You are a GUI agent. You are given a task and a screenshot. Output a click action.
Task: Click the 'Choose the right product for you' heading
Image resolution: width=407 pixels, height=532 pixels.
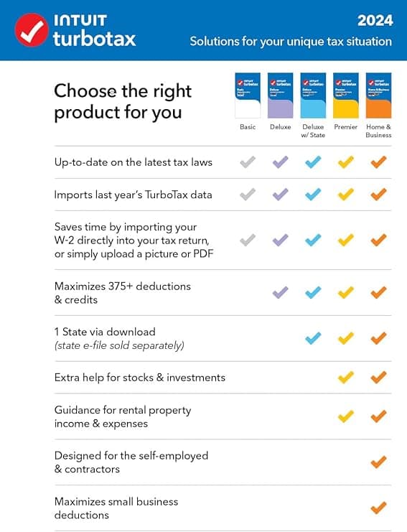click(x=123, y=101)
